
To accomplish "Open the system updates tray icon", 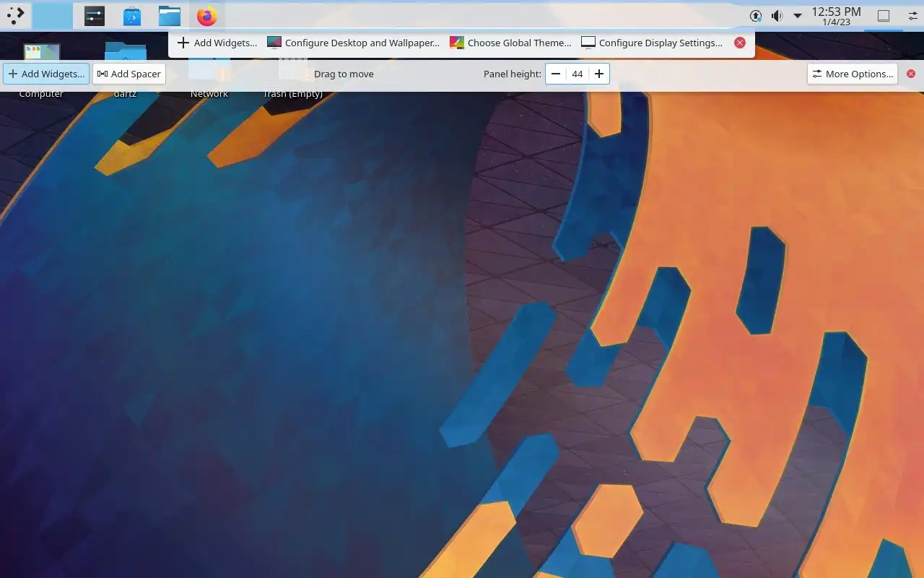I will click(756, 16).
